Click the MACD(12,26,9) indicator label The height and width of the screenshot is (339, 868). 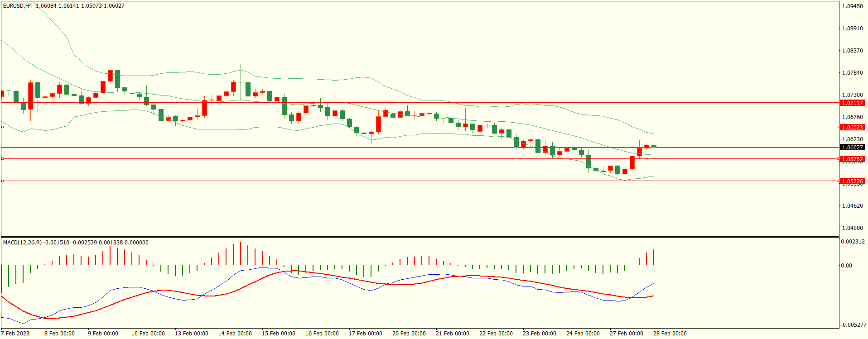pos(22,243)
